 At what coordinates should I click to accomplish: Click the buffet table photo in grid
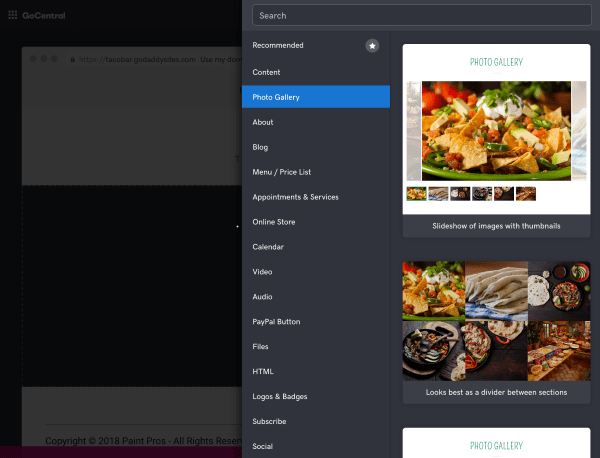(559, 351)
